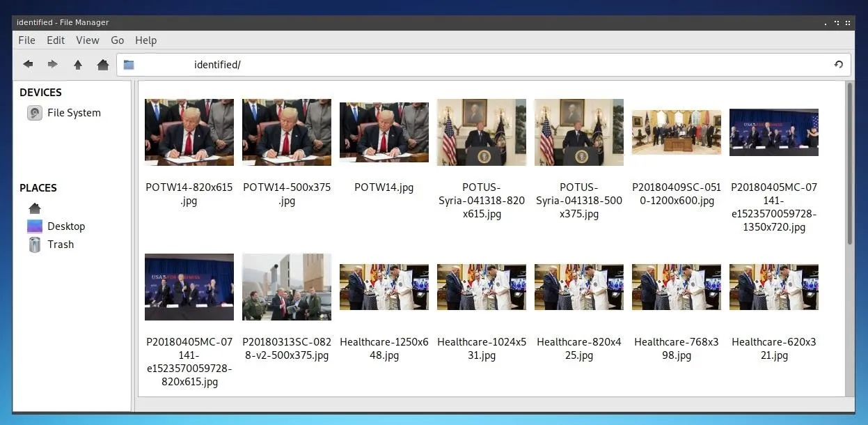
Task: Open the Help menu
Action: click(x=146, y=40)
